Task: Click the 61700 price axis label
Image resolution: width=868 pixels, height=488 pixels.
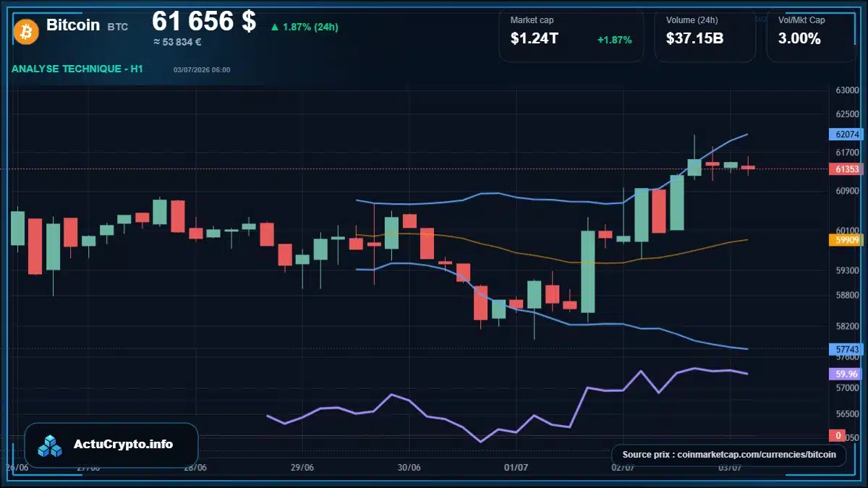Action: [847, 153]
